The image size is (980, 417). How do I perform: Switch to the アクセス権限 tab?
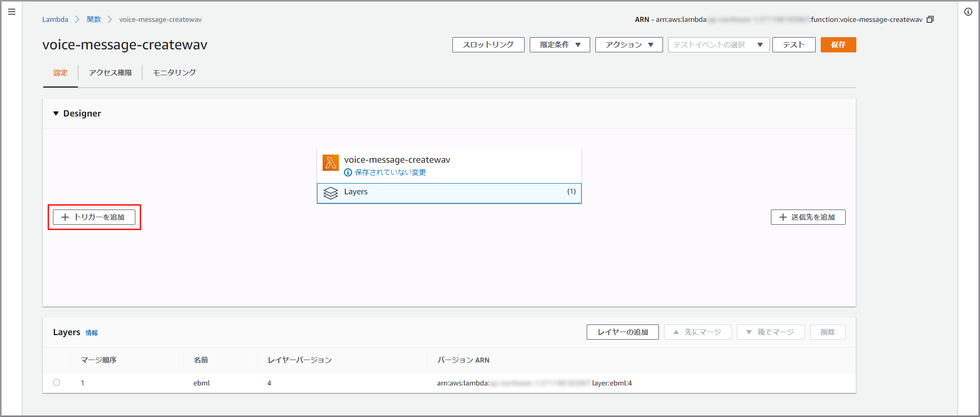pyautogui.click(x=110, y=73)
